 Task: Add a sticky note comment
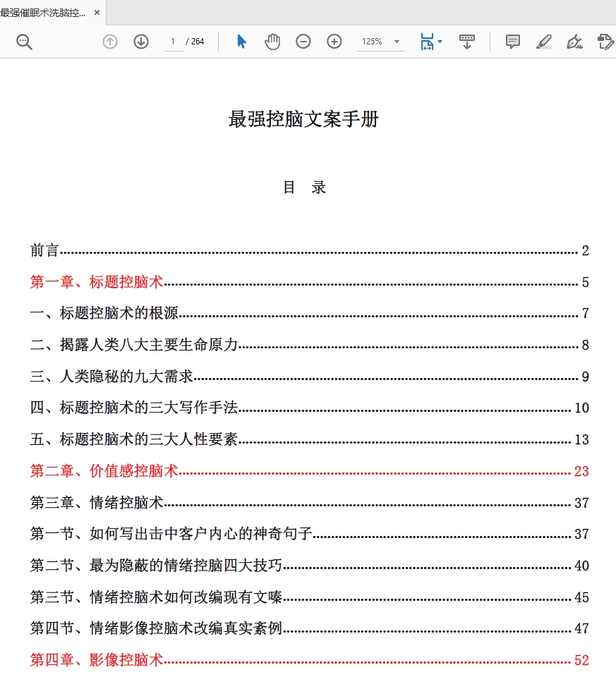513,42
